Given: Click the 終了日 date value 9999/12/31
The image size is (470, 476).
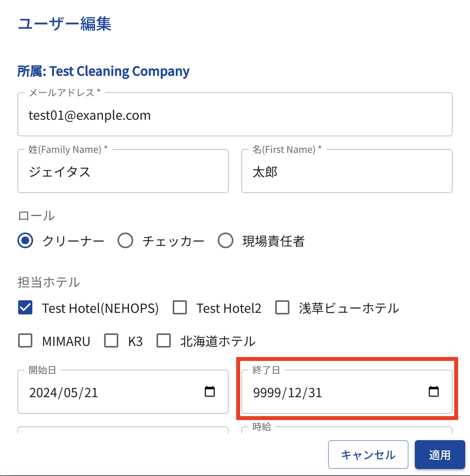Looking at the screenshot, I should (x=287, y=392).
